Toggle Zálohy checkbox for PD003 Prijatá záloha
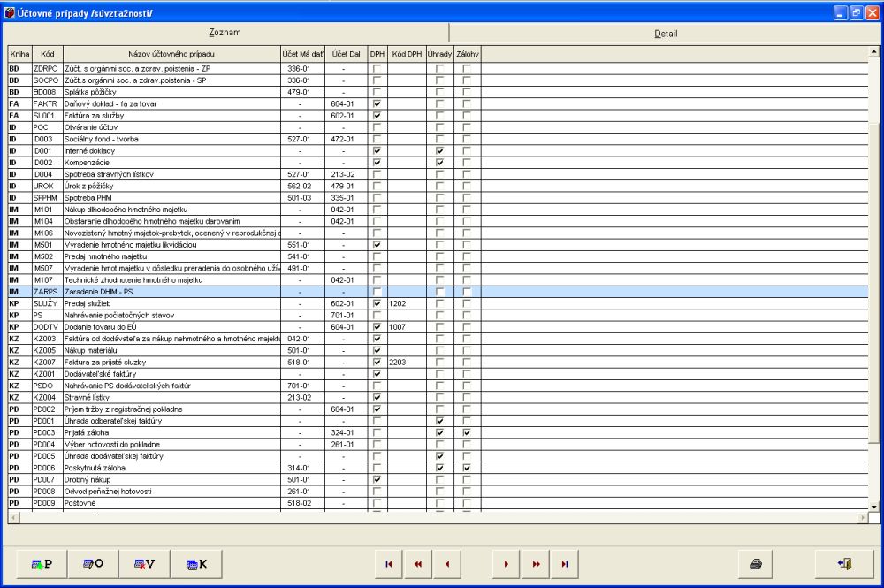Image resolution: width=884 pixels, height=588 pixels. (x=467, y=432)
